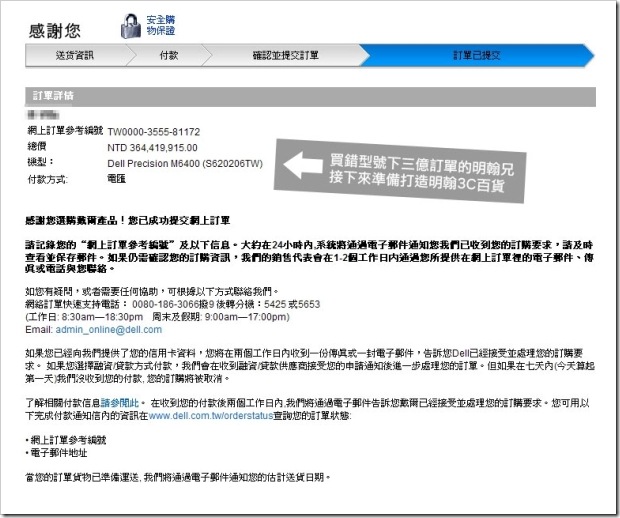Screen dimensions: 620x518
Task: Click the payment method value 電匯
Action: click(x=116, y=179)
